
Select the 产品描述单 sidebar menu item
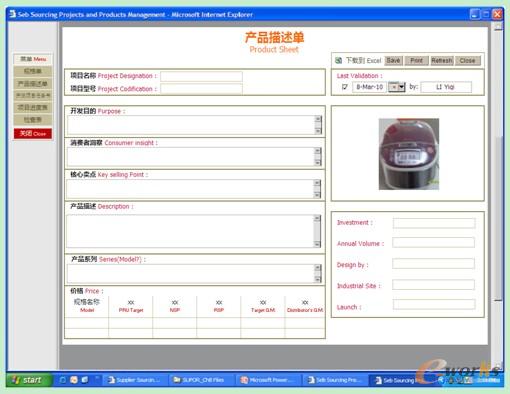33,83
